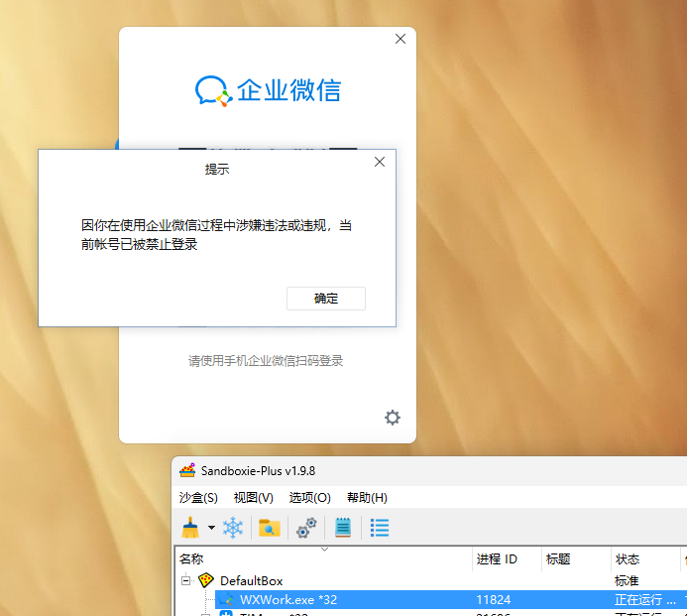Sort by the 进程 ID column header

[507, 559]
